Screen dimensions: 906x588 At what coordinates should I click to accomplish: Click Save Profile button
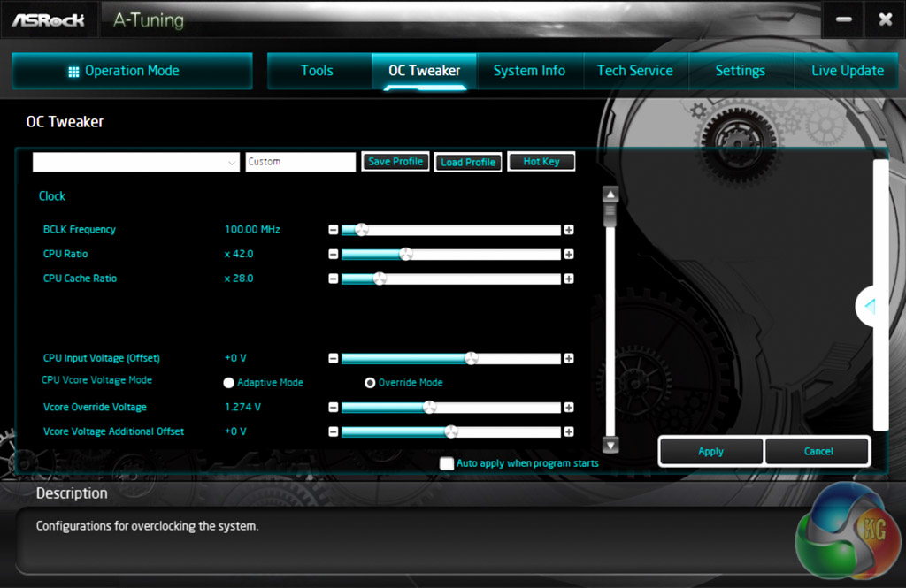(395, 162)
